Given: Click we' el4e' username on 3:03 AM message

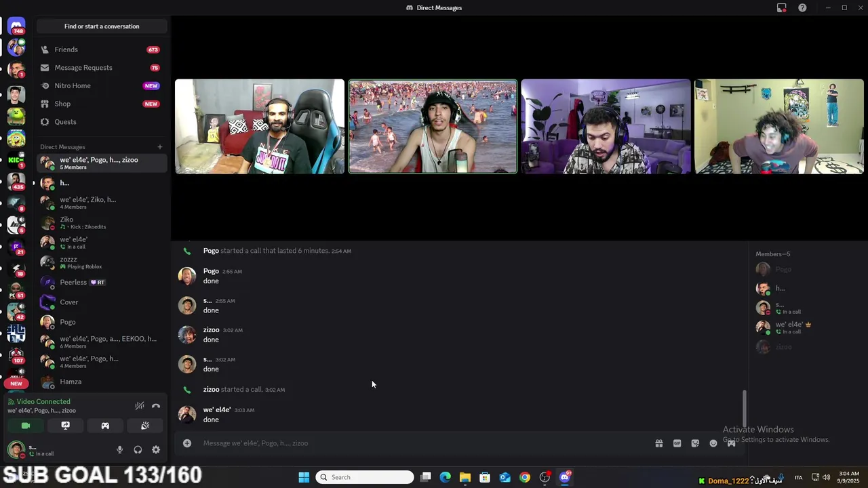Looking at the screenshot, I should [217, 410].
